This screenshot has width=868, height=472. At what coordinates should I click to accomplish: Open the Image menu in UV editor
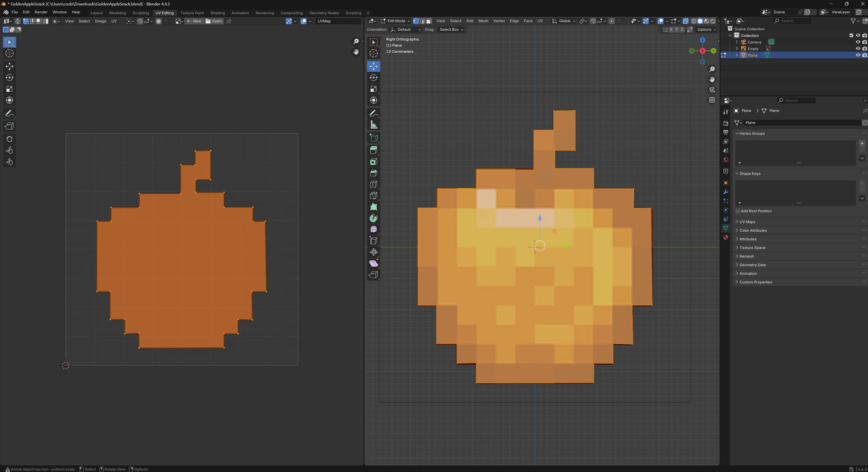(x=100, y=21)
